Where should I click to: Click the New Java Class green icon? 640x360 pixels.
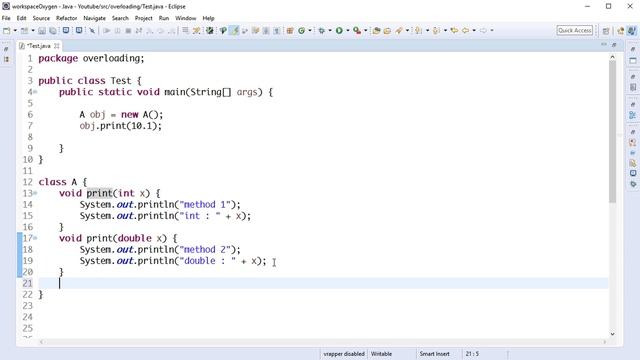(x=302, y=31)
